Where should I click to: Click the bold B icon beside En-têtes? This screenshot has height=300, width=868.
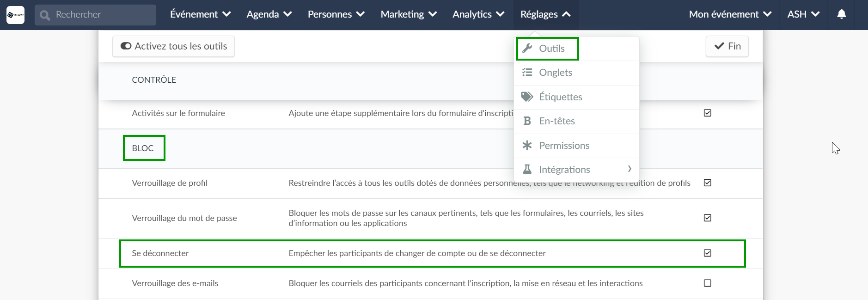527,121
